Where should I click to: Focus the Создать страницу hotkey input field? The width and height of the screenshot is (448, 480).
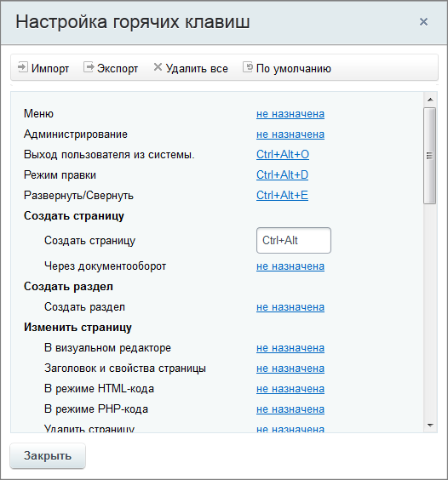pos(294,240)
